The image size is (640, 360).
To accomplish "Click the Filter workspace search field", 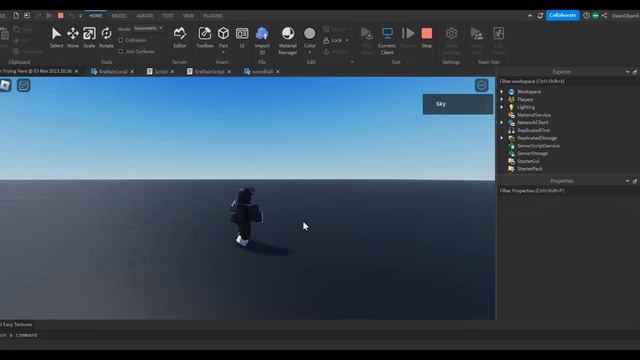I will click(568, 81).
